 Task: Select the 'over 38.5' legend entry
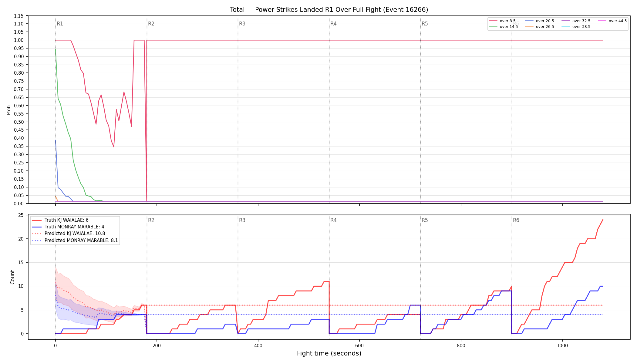coord(576,27)
